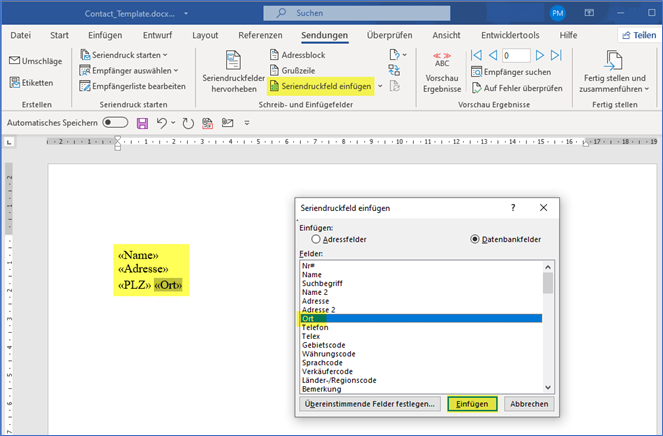Select the Adressfelder radio button
663x436 pixels.
317,240
